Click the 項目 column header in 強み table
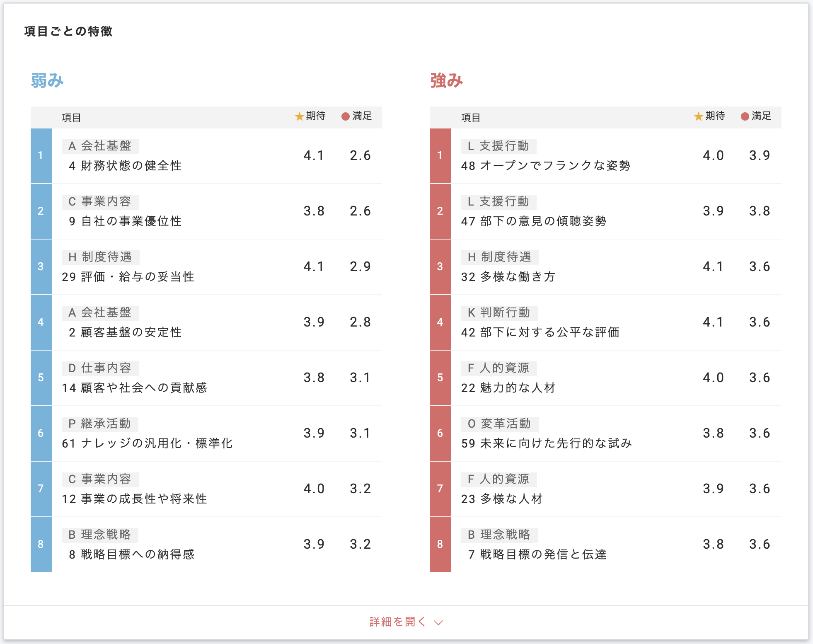Image resolution: width=813 pixels, height=644 pixels. (x=471, y=118)
